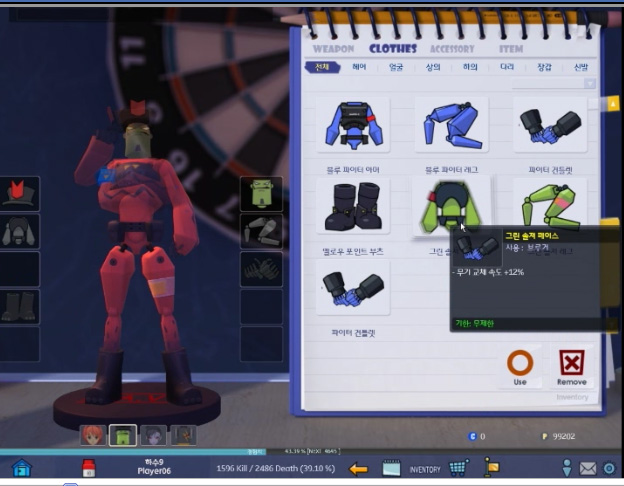624x486 pixels.
Task: Click the INVENTORY label in bottom bar
Action: coord(425,470)
